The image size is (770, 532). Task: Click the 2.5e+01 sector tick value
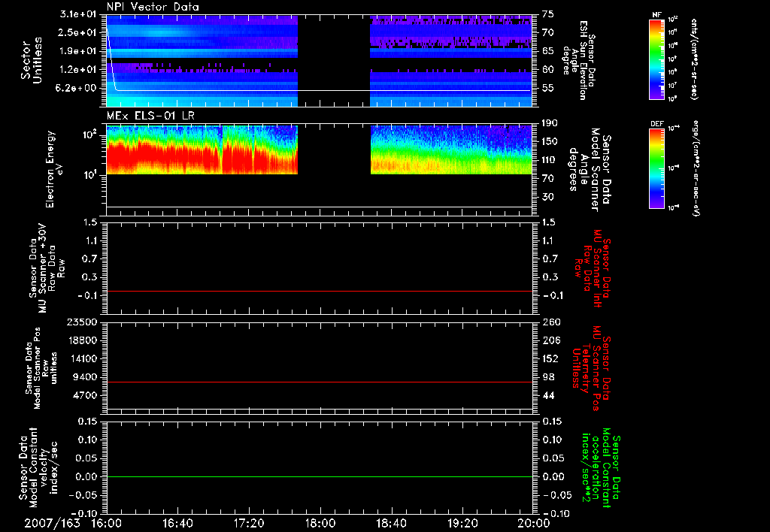(x=78, y=32)
